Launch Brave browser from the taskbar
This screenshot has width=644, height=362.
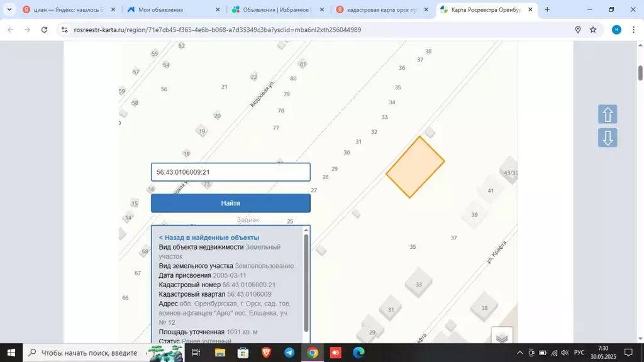(266, 353)
